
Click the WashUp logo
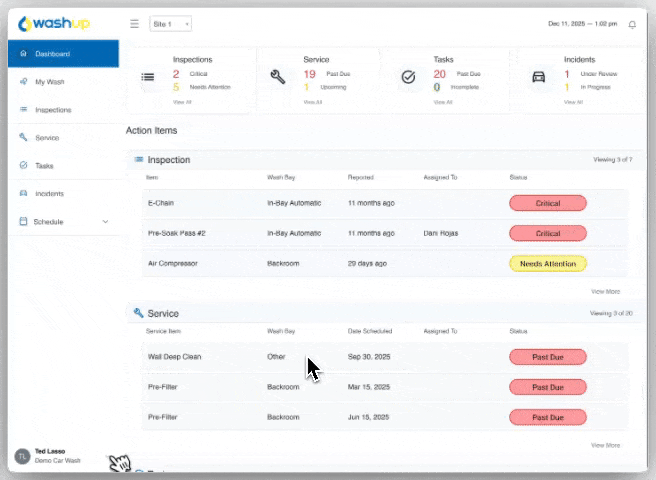coord(54,24)
